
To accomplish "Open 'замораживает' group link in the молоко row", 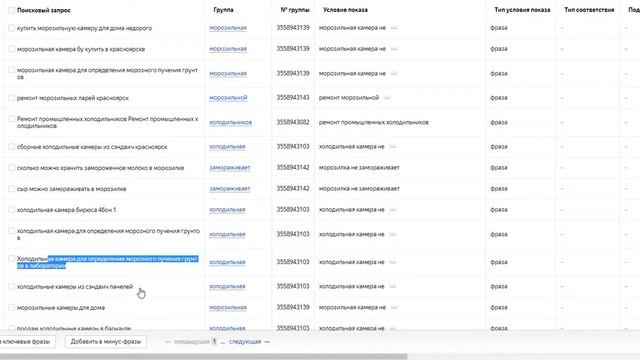I will (229, 168).
